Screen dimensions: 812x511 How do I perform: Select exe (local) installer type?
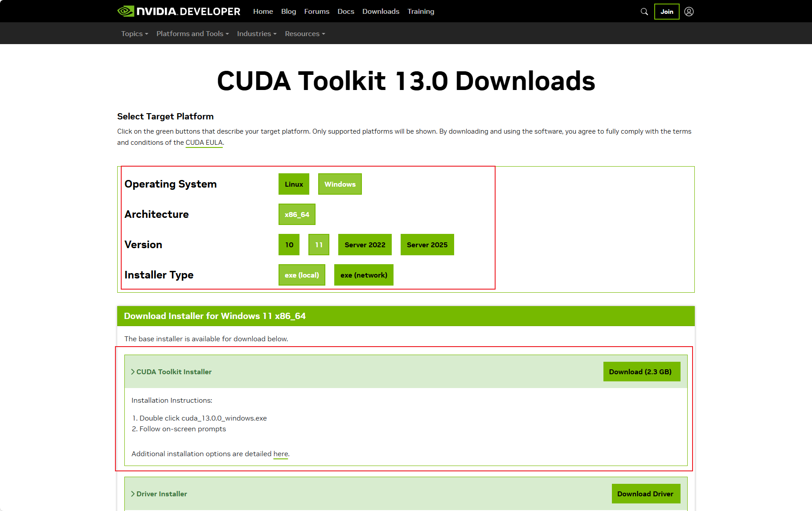(302, 275)
